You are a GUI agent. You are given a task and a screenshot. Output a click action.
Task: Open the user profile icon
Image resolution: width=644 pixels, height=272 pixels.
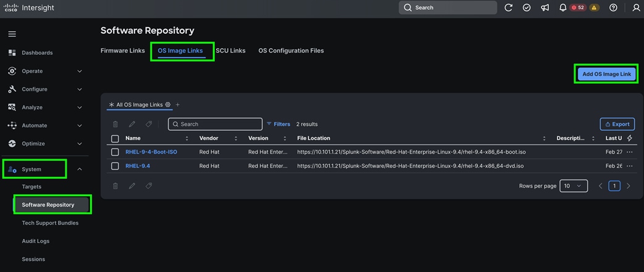pos(636,8)
